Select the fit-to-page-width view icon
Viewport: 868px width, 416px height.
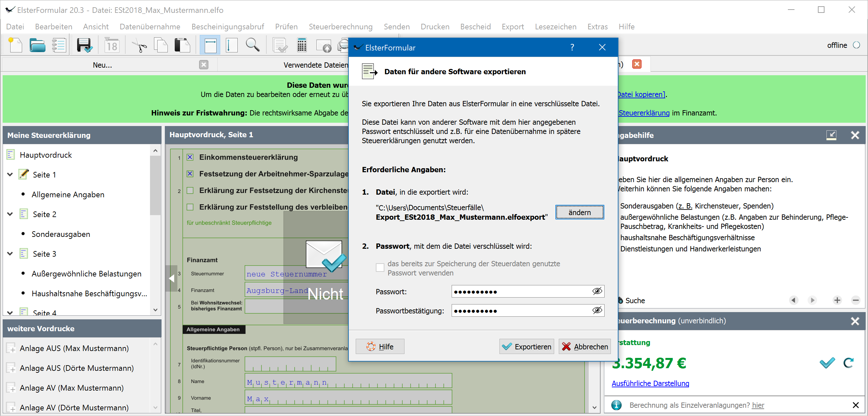click(x=210, y=45)
